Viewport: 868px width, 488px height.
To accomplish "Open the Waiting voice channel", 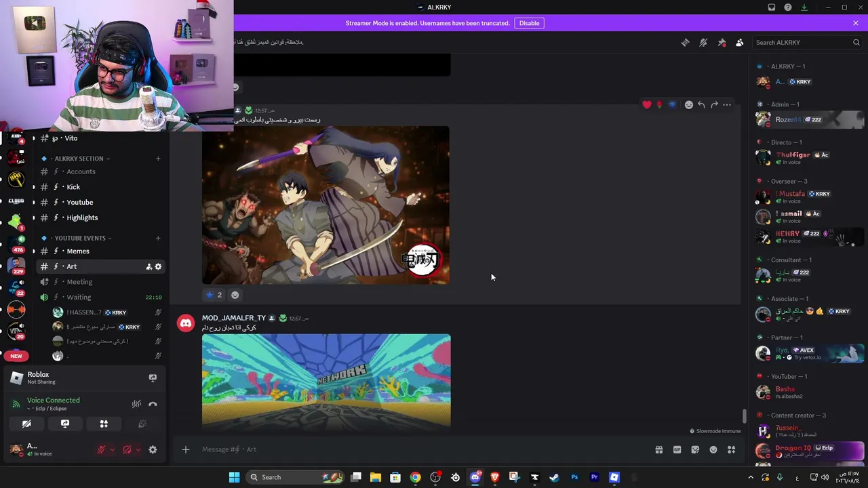I will (x=99, y=297).
